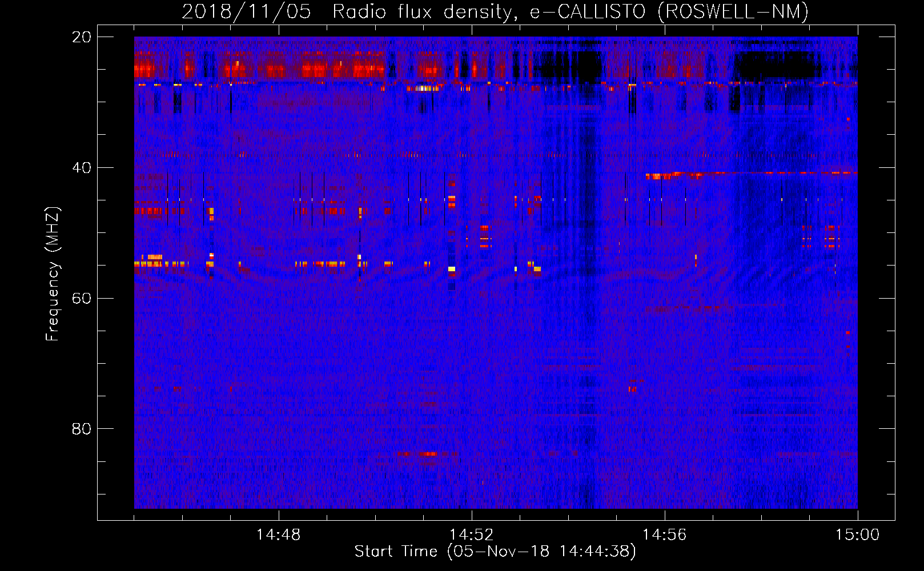Click the '14:52' time tick label

click(x=471, y=535)
